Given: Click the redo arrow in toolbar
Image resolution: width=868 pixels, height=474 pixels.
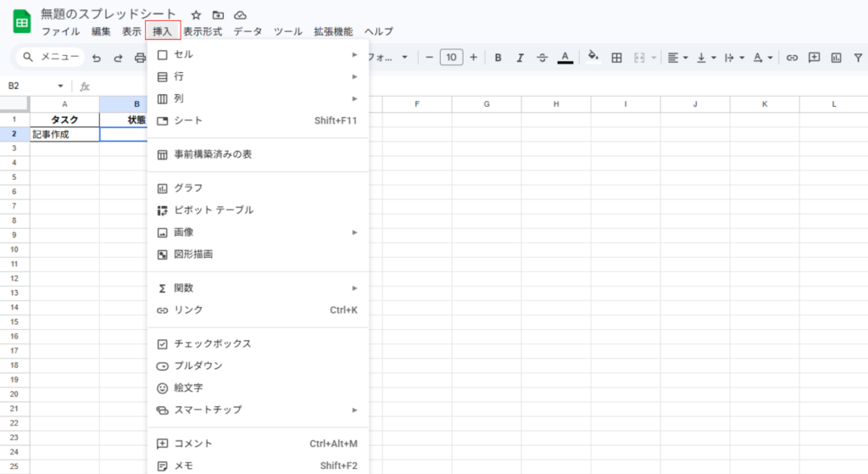Looking at the screenshot, I should point(118,58).
